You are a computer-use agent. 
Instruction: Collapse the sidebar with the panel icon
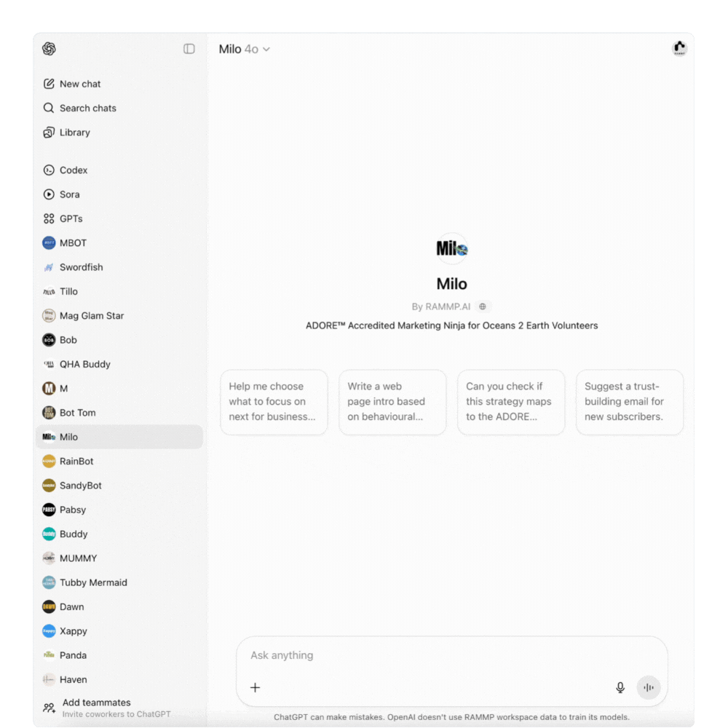pyautogui.click(x=189, y=49)
